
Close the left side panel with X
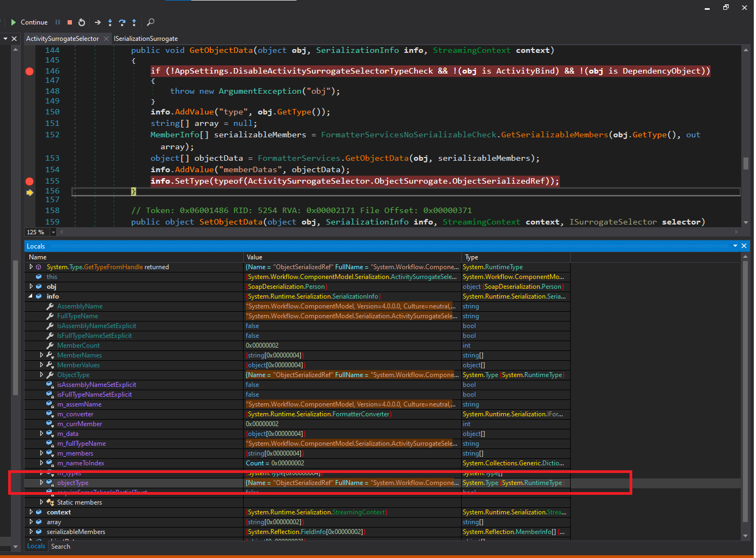click(15, 39)
